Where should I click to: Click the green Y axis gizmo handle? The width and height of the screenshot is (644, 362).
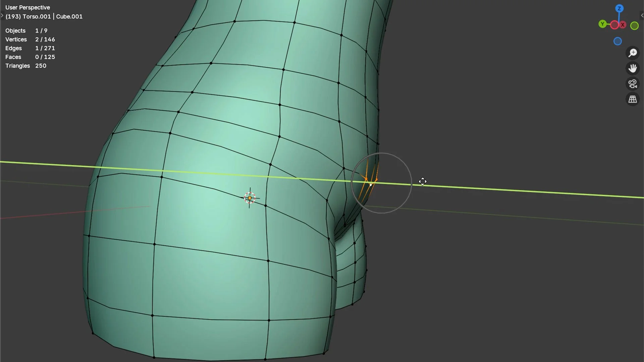click(x=602, y=24)
